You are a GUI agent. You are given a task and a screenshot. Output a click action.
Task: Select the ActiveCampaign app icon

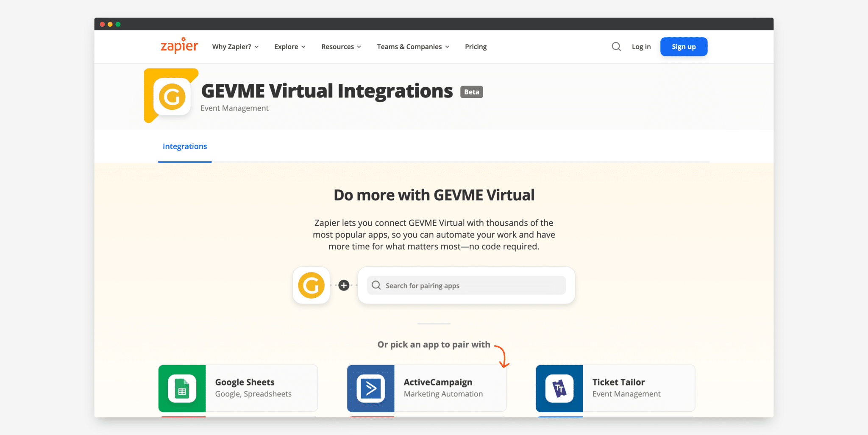point(371,388)
